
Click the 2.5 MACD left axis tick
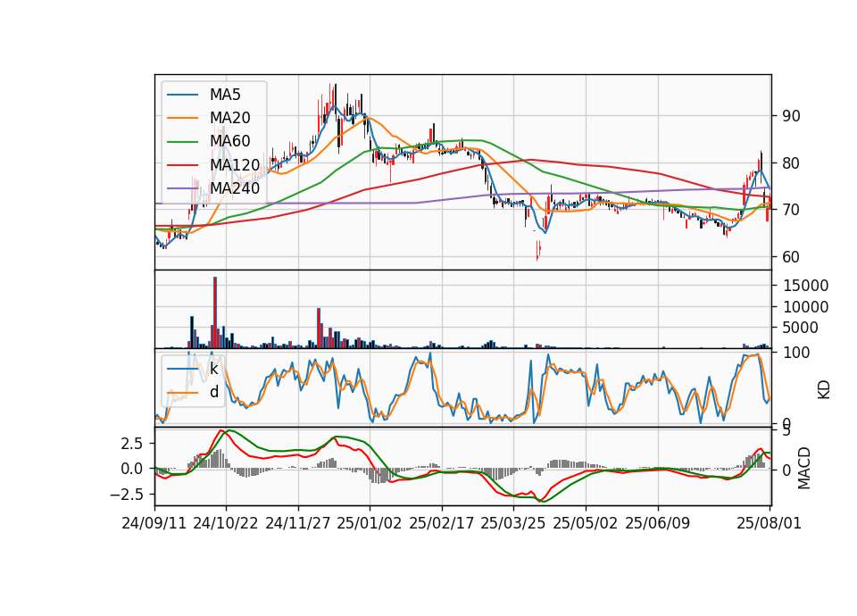pos(132,444)
